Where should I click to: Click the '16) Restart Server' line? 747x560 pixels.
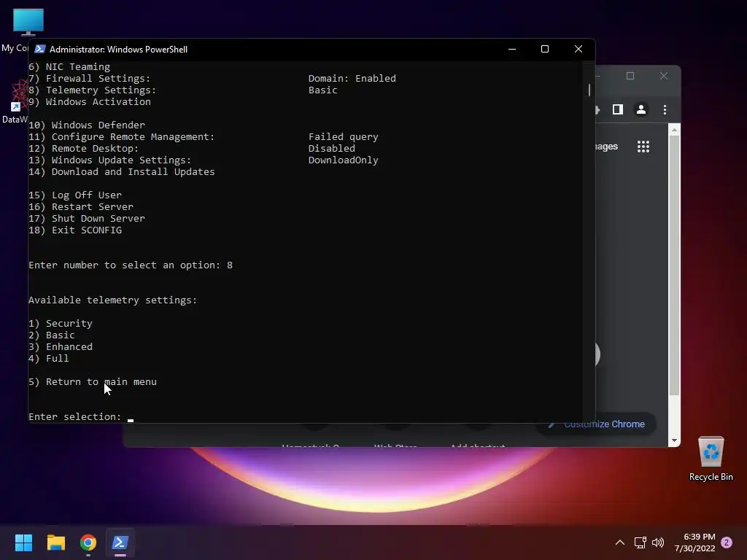81,206
